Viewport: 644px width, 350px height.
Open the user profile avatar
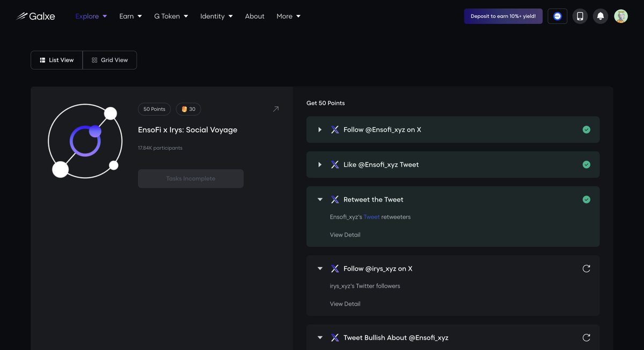[621, 16]
